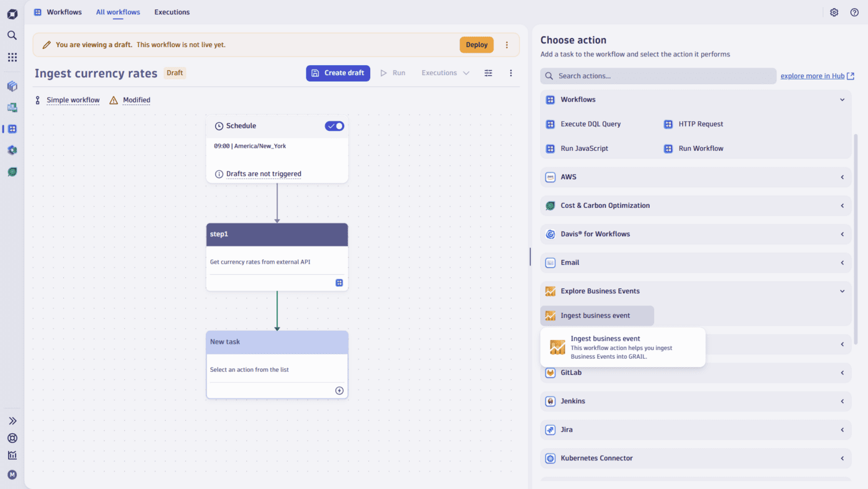Open the All workflows tab
Image resolution: width=868 pixels, height=489 pixels.
pyautogui.click(x=118, y=12)
